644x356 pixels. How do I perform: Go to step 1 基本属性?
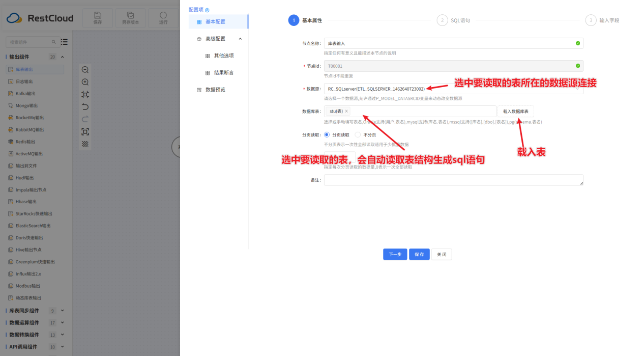click(305, 20)
